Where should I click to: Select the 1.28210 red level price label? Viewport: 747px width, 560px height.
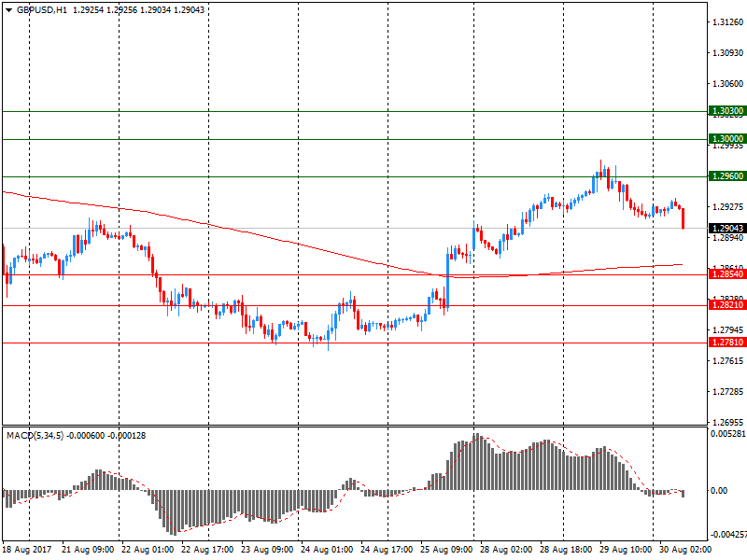727,305
